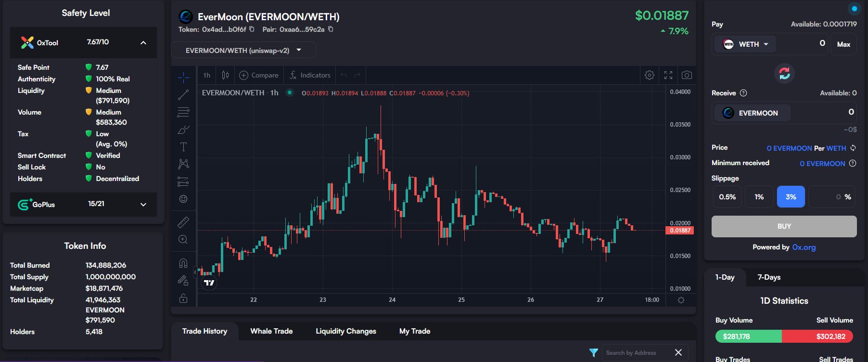Toggle magnet mode for drawings
The height and width of the screenshot is (362, 868).
click(x=183, y=263)
